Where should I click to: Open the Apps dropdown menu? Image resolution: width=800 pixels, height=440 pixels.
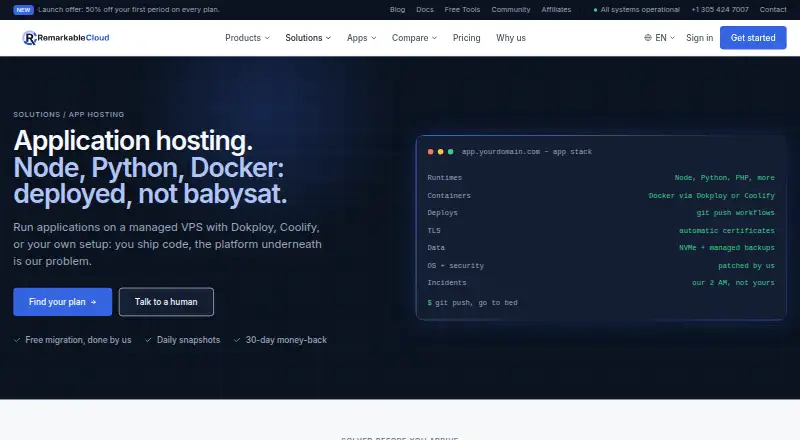[x=361, y=38]
